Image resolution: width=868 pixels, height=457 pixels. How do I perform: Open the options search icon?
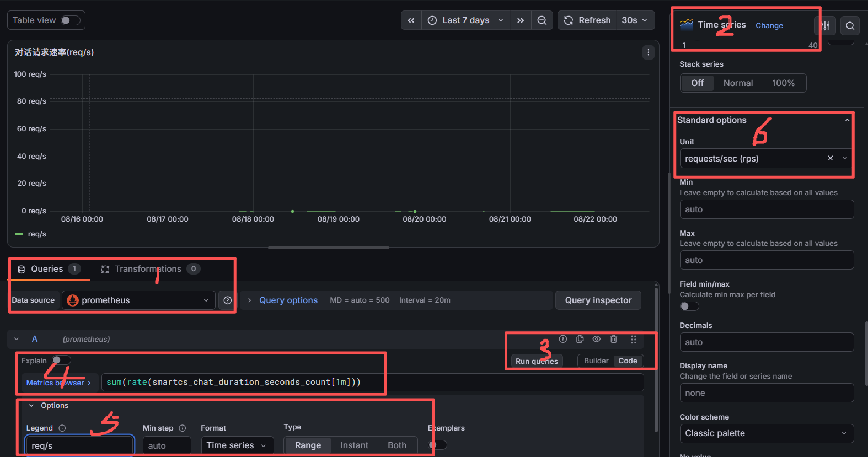850,25
